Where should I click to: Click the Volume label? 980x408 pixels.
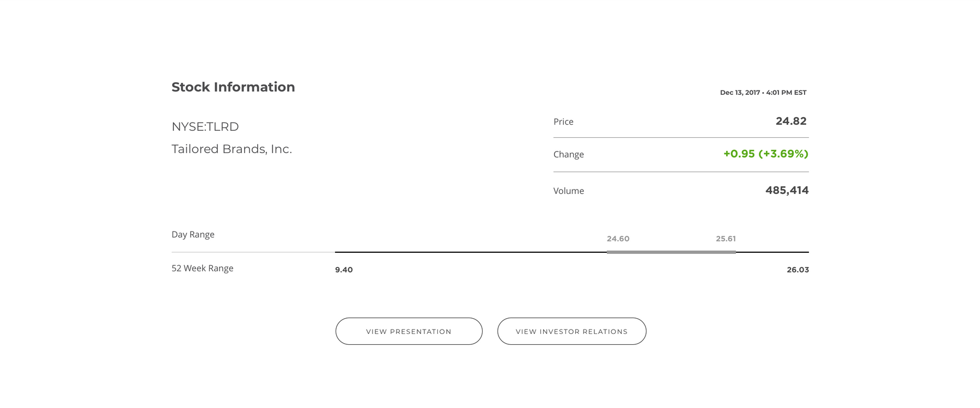568,191
